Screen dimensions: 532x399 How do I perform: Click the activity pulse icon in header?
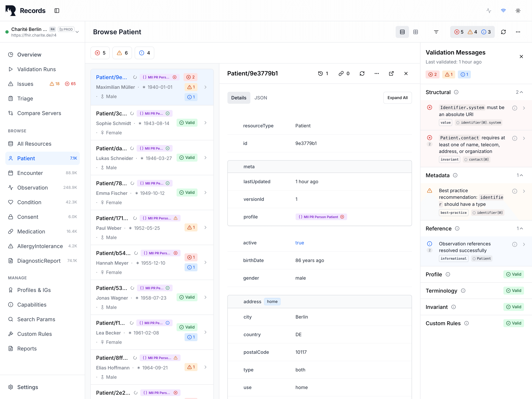tap(488, 11)
